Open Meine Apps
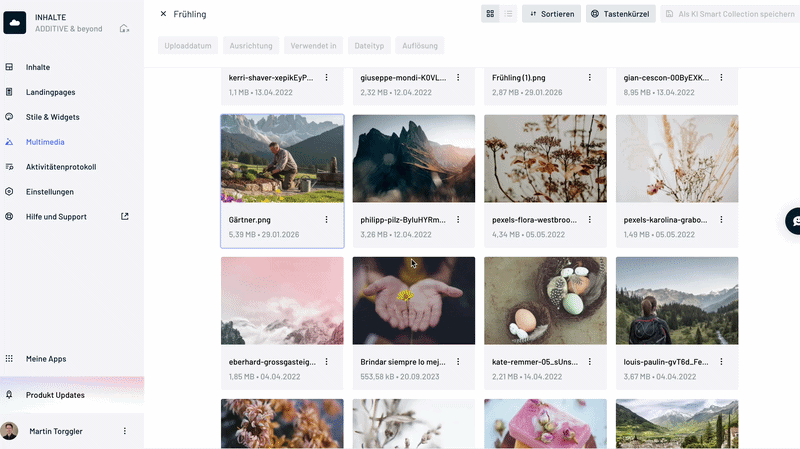800x449 pixels. coord(46,359)
